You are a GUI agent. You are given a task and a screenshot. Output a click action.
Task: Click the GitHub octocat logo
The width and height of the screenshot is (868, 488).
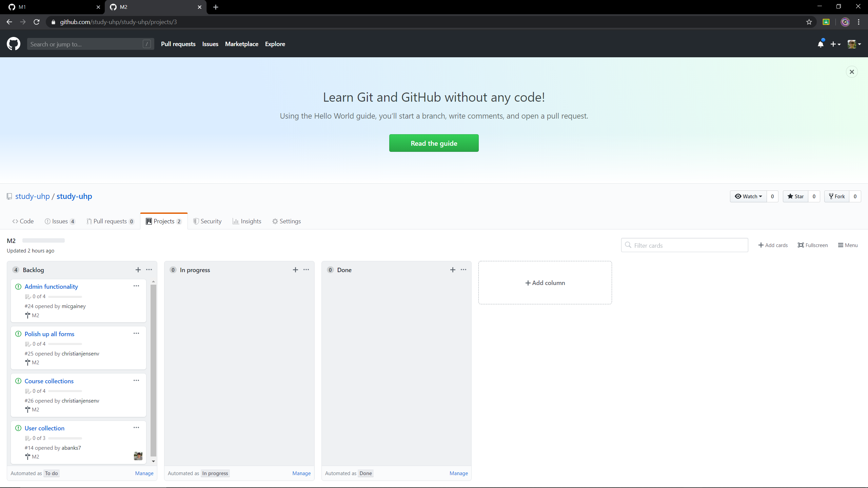[14, 44]
